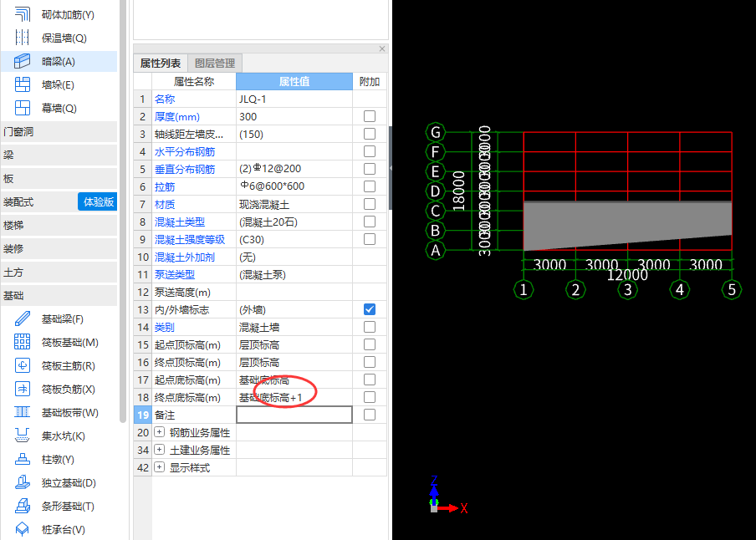
Task: Toggle the 类别 附加 checkbox
Action: [x=370, y=327]
